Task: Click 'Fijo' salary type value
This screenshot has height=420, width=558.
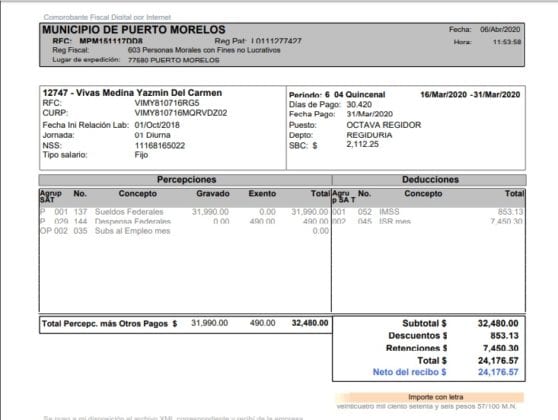Action: pos(141,155)
